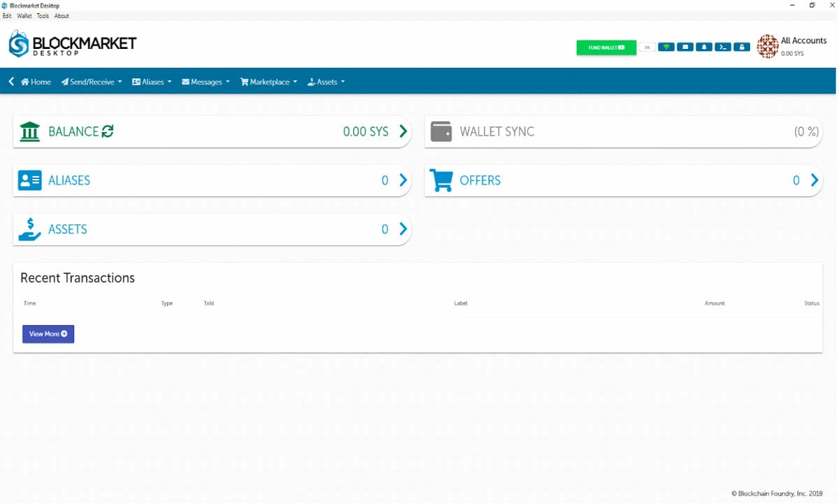Open the Assets dropdown in navbar

pyautogui.click(x=326, y=82)
